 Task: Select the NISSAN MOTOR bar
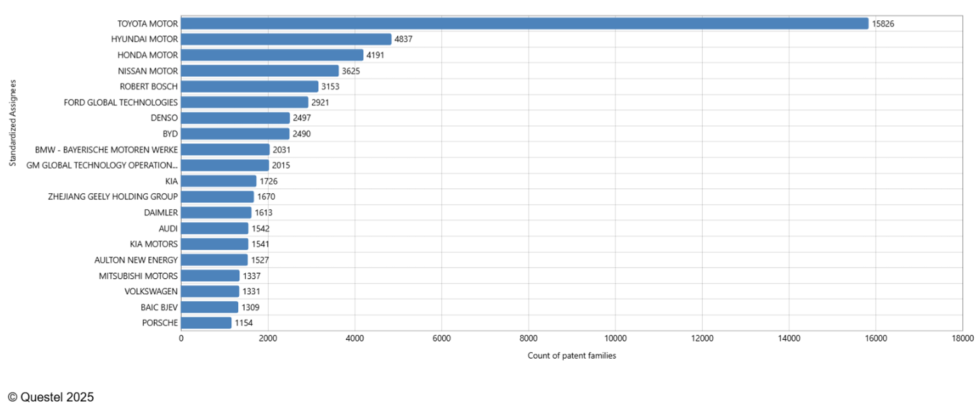pos(260,71)
